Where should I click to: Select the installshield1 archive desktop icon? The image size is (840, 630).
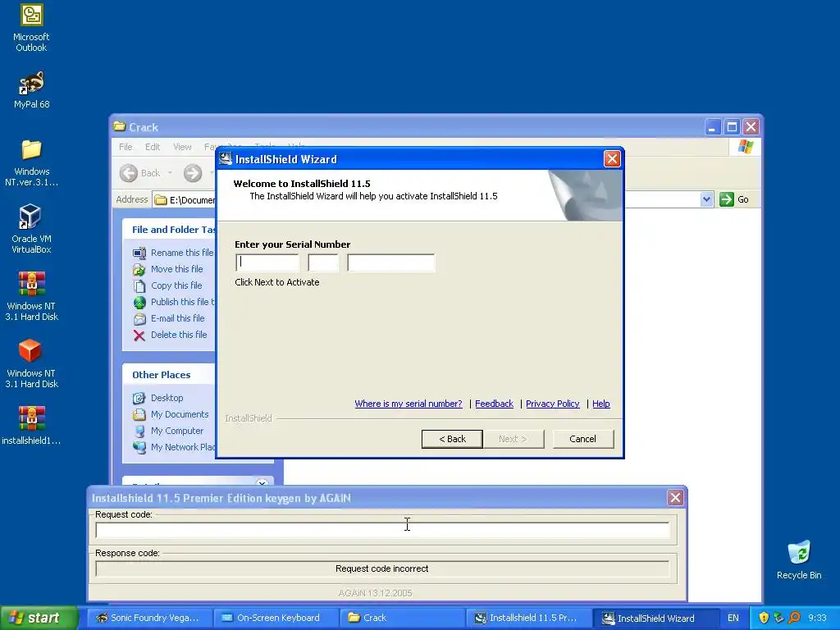[x=31, y=426]
